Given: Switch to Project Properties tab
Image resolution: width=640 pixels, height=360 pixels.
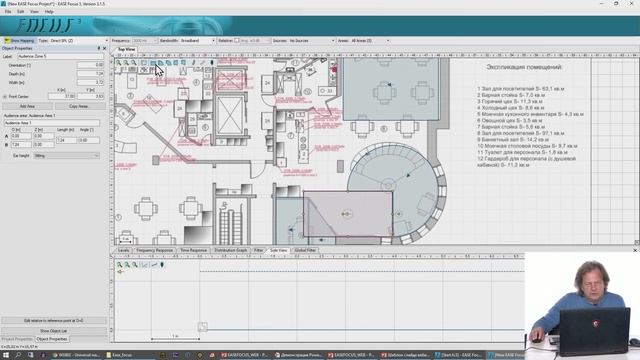Looking at the screenshot, I should (17, 339).
